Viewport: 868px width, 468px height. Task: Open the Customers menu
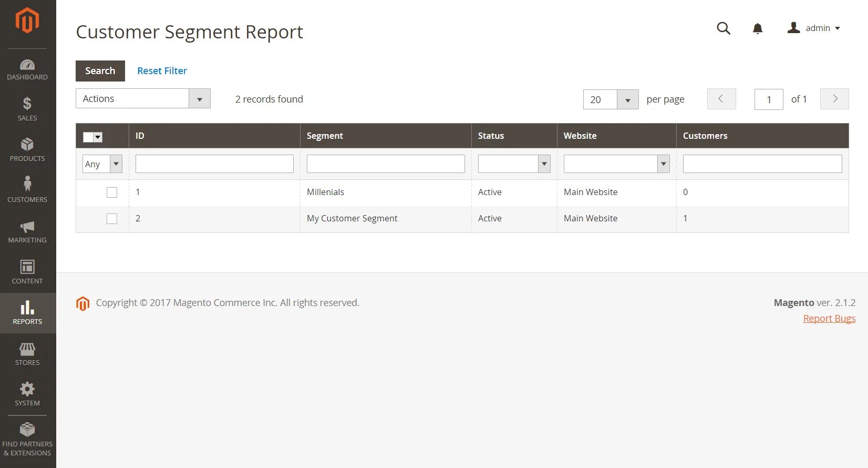[x=27, y=190]
